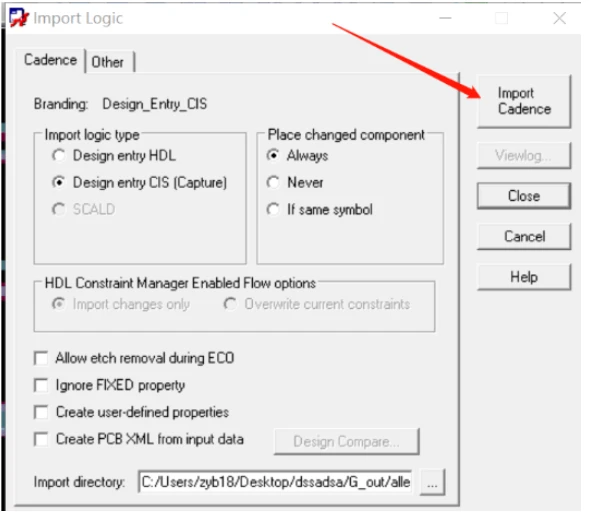Enable Create PCB XML from input data
589x513 pixels.
pyautogui.click(x=41, y=439)
